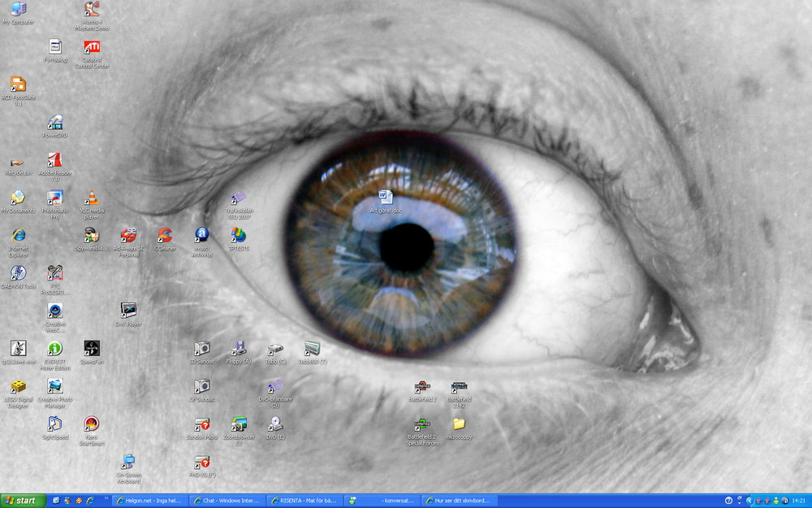Switch to the RISENTA taskbar window
The image size is (812, 508).
tap(304, 501)
